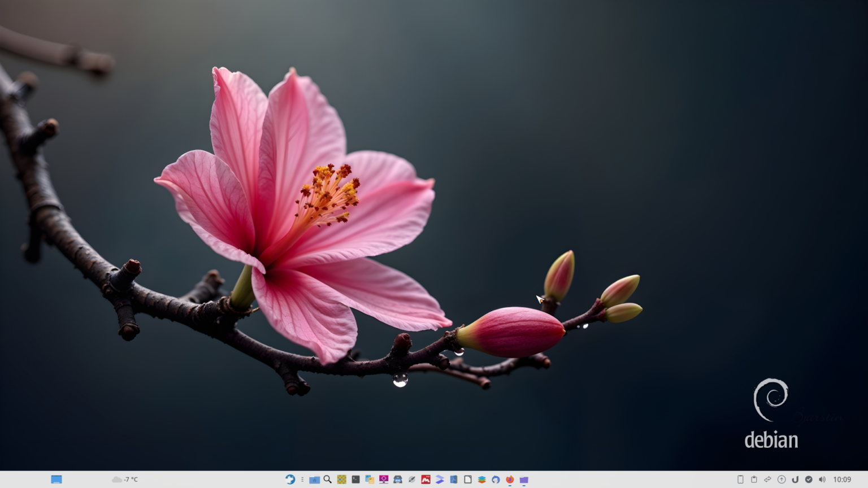Open the red PDF editor application
868x488 pixels.
pyautogui.click(x=426, y=480)
